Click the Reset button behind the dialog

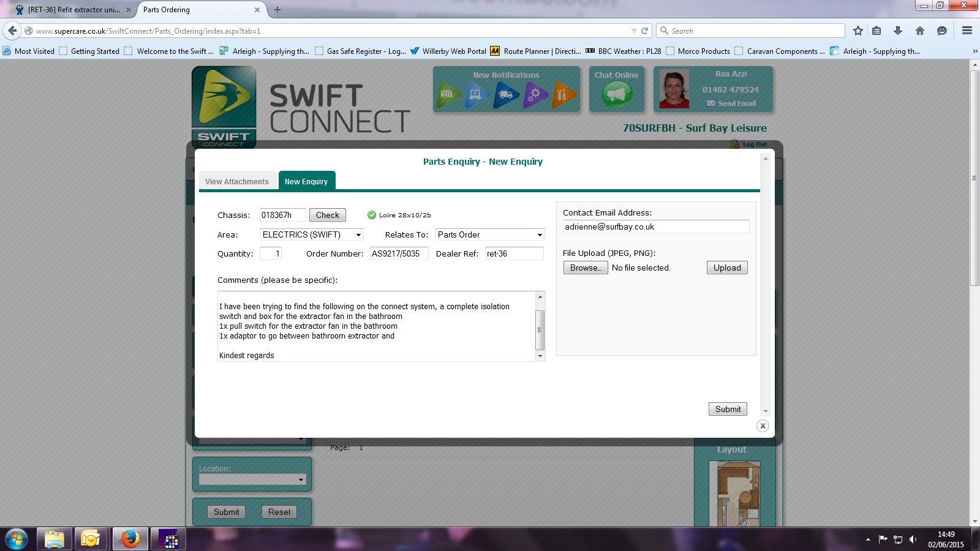[x=279, y=512]
